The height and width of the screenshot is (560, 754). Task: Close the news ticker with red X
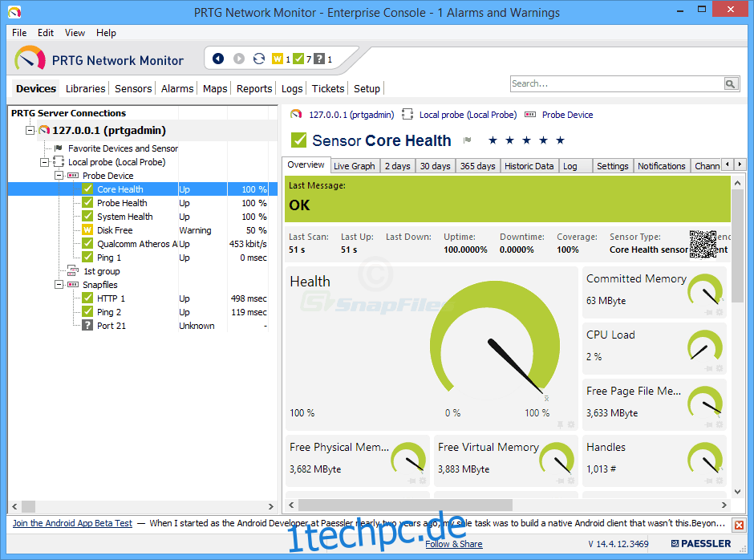point(739,525)
